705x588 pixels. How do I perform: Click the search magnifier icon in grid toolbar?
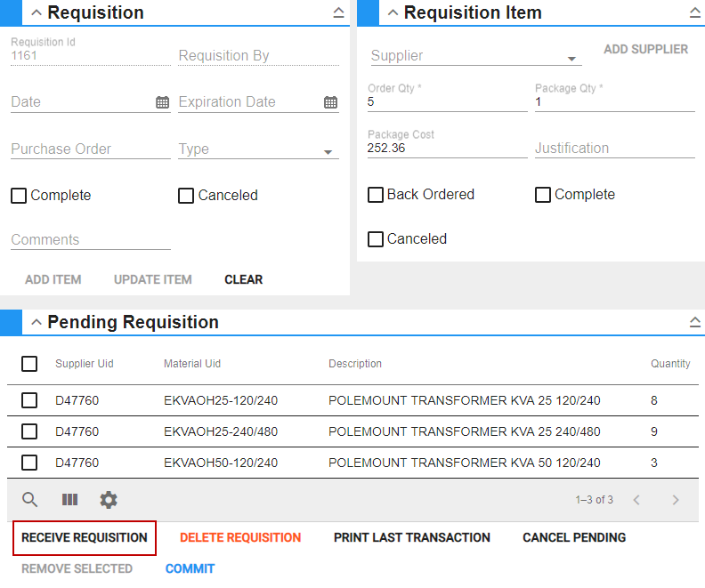pos(29,500)
